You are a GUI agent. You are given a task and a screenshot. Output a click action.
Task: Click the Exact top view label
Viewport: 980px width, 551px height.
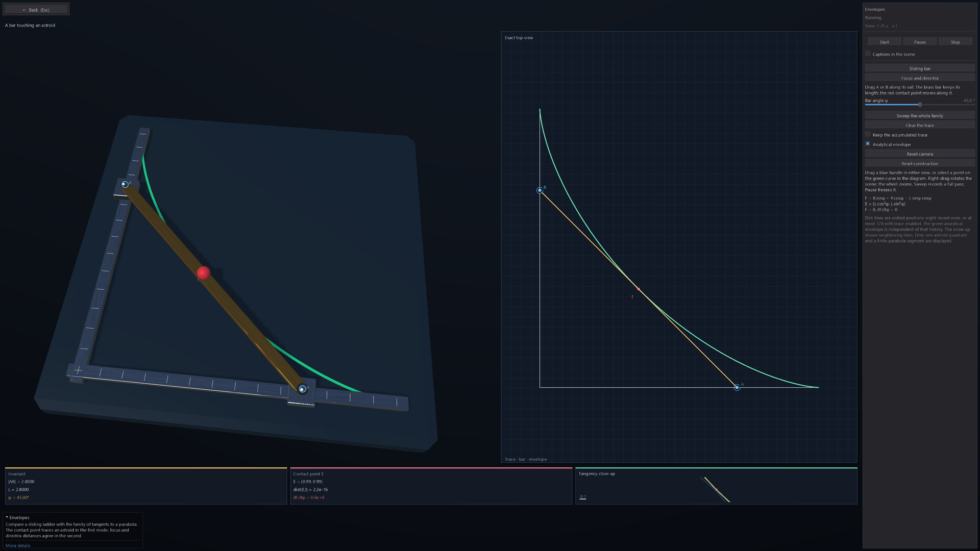[x=519, y=38]
